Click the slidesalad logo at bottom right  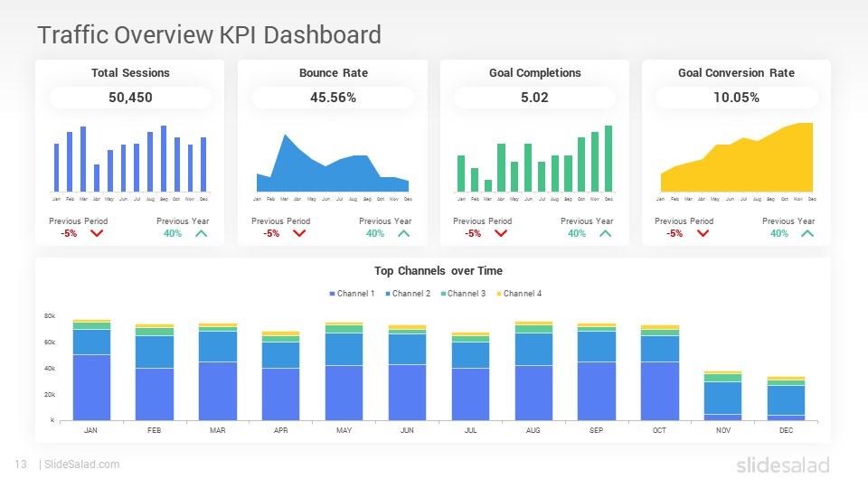(783, 465)
